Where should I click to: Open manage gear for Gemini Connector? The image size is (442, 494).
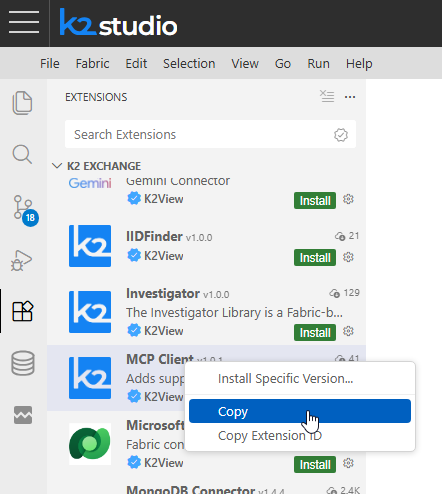click(348, 199)
